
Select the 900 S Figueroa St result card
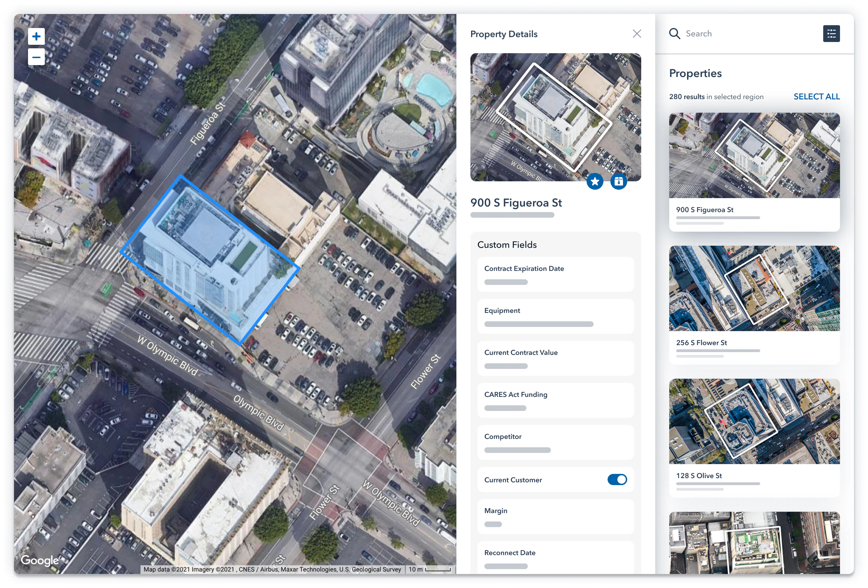754,170
